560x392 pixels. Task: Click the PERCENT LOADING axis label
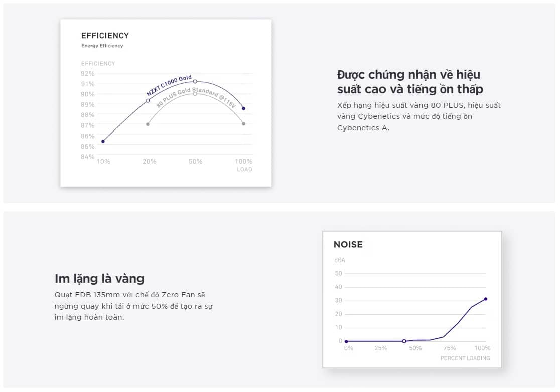click(x=465, y=358)
